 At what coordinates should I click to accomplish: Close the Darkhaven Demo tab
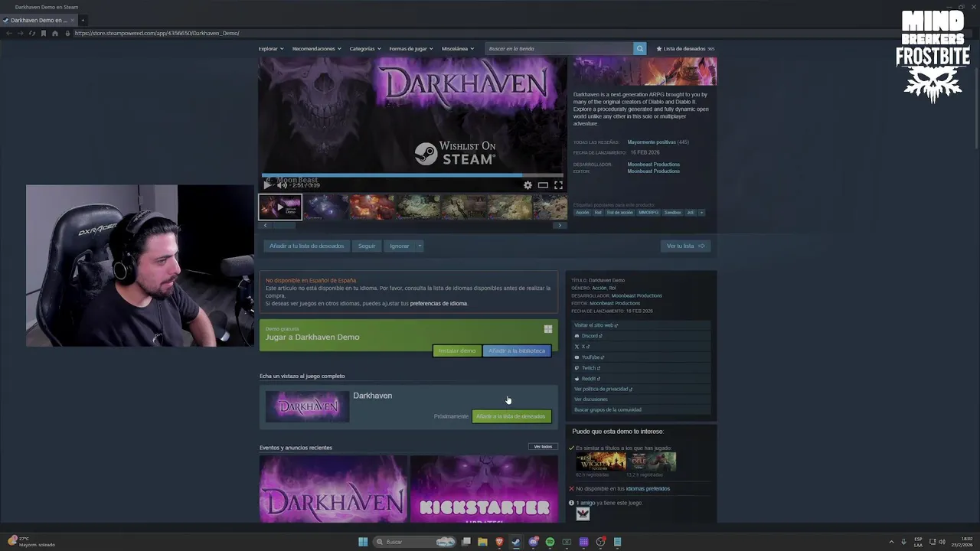pos(72,20)
